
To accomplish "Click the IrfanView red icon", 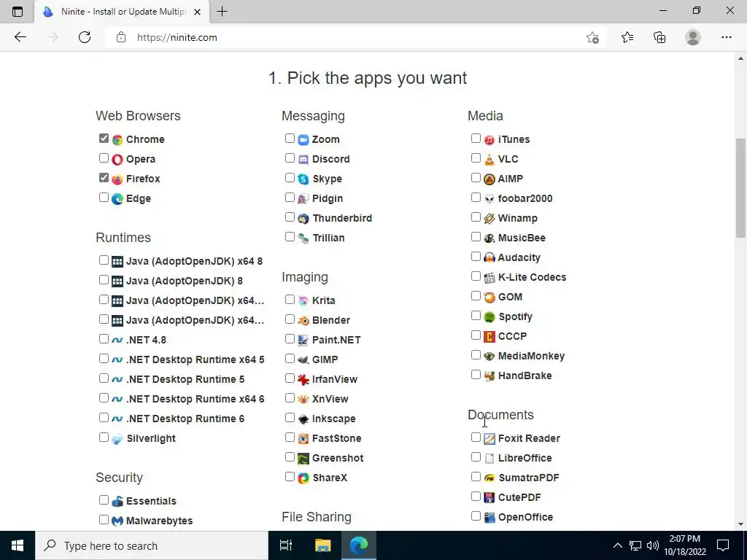I will (303, 379).
